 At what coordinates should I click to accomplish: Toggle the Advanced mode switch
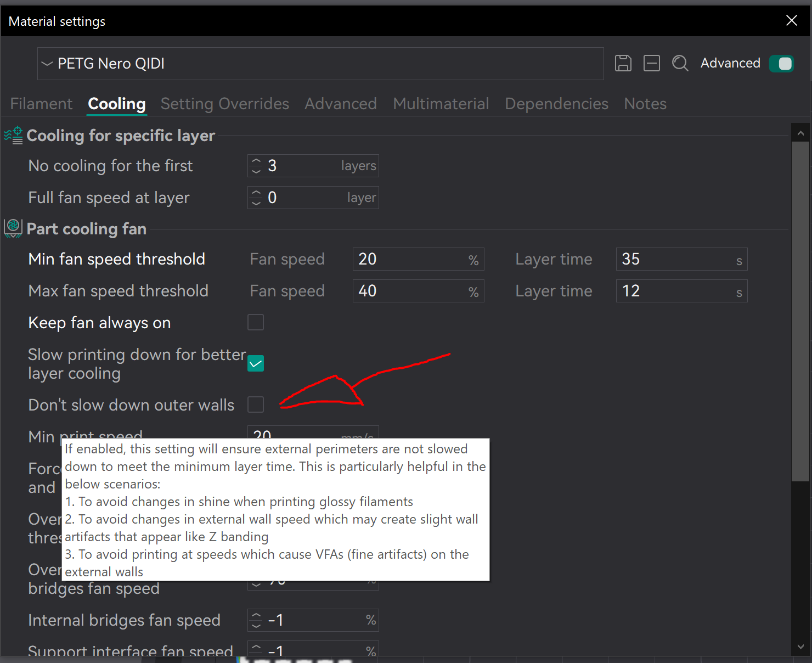click(781, 64)
